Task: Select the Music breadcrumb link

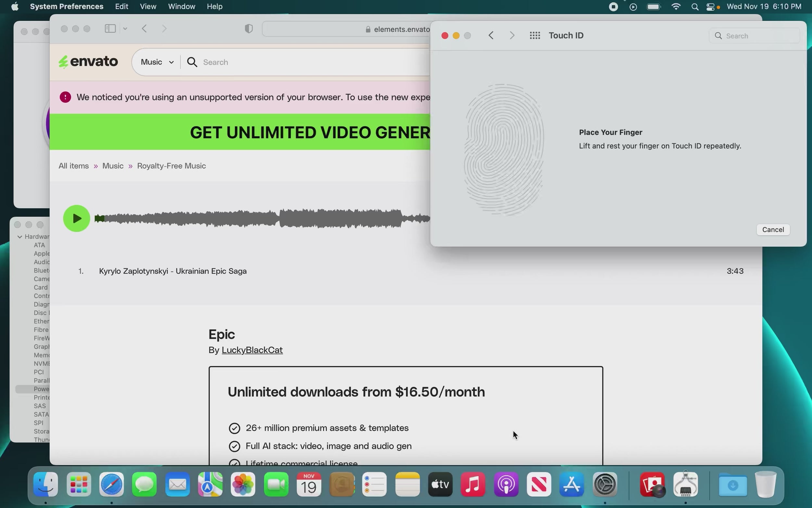Action: coord(113,166)
